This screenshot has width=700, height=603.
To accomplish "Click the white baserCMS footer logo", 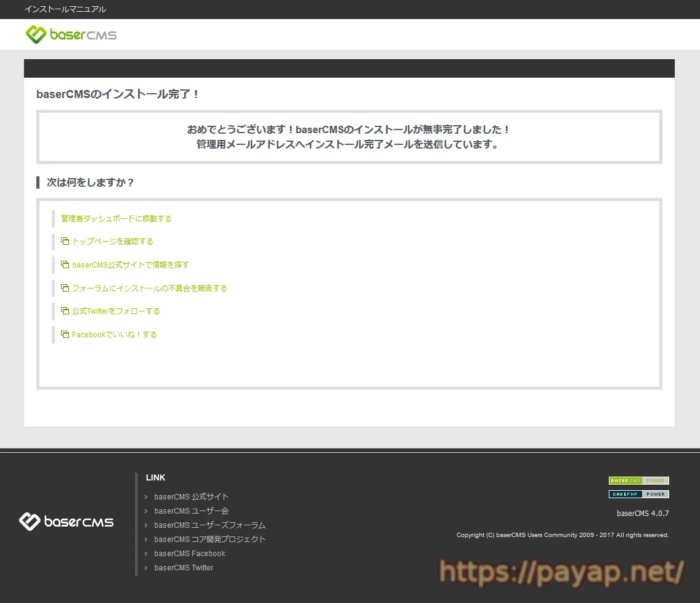I will click(x=66, y=521).
